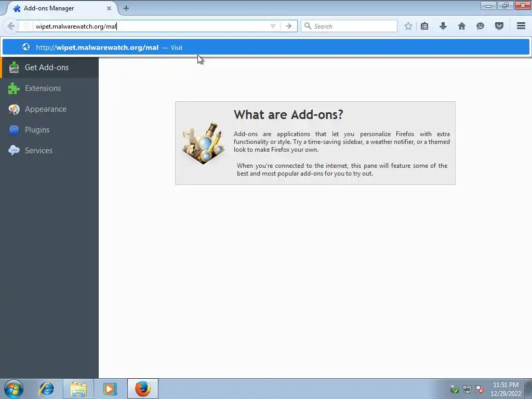Show bookmarks list icon
This screenshot has width=532, height=399.
pyautogui.click(x=424, y=26)
